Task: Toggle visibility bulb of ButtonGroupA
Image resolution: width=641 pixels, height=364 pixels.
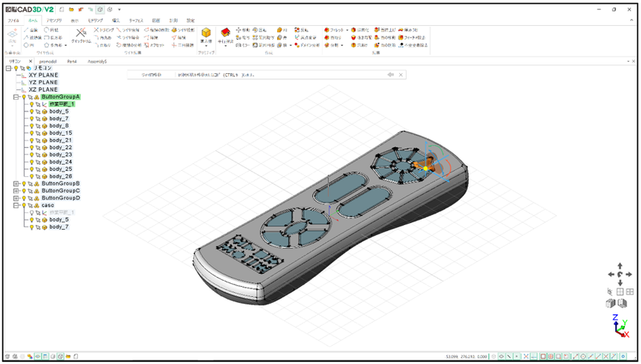Action: pyautogui.click(x=24, y=97)
